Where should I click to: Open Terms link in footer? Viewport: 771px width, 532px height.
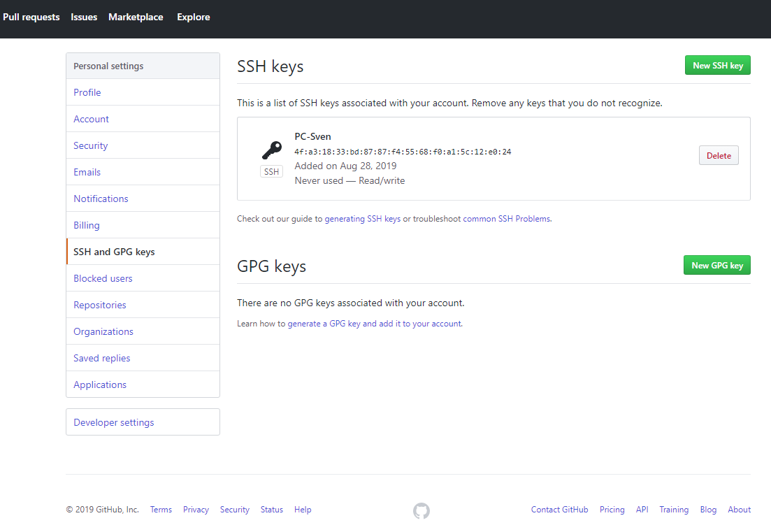coord(161,510)
